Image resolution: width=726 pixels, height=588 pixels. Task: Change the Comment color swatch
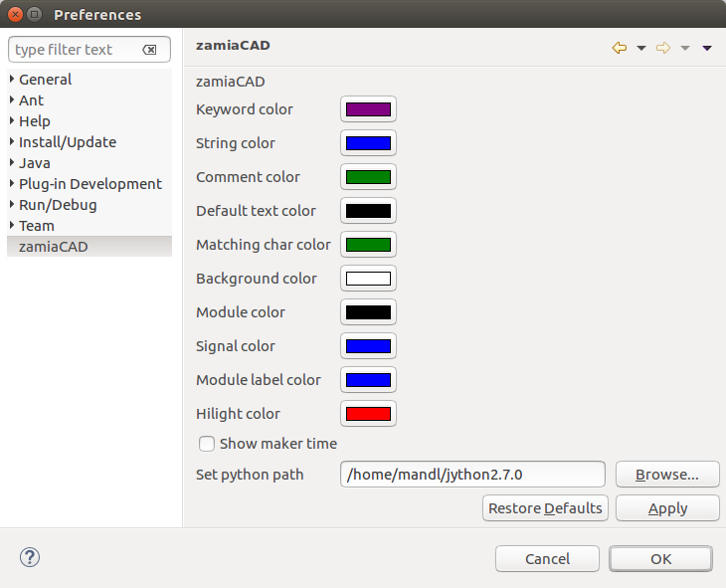(369, 177)
